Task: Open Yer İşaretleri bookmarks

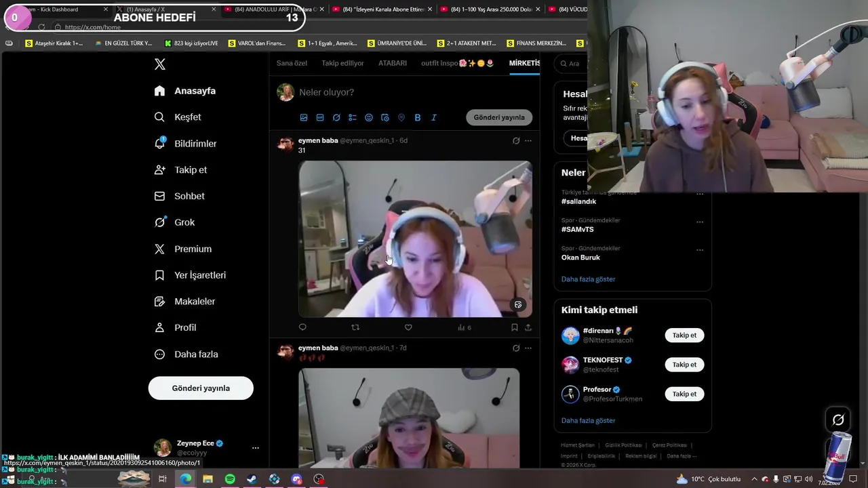Action: pos(191,275)
